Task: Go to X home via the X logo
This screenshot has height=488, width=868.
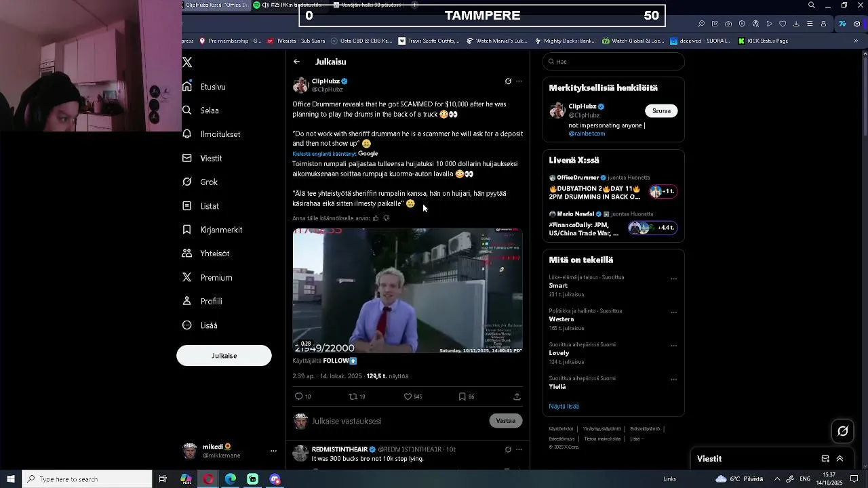Action: (x=187, y=62)
